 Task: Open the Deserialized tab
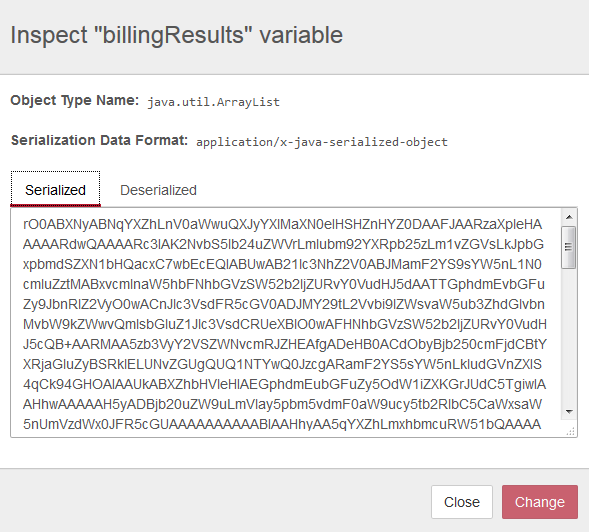tap(158, 190)
